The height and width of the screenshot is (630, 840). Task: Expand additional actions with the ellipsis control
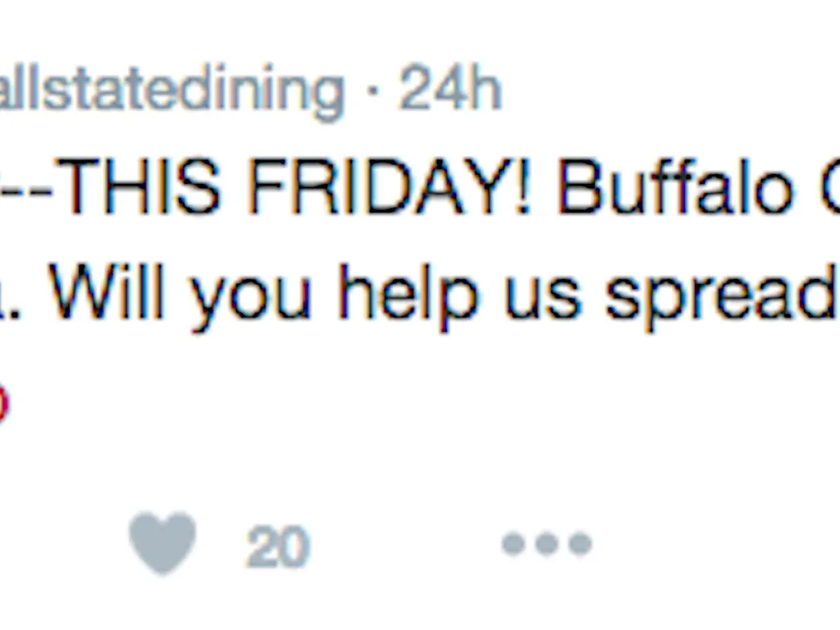pyautogui.click(x=544, y=544)
